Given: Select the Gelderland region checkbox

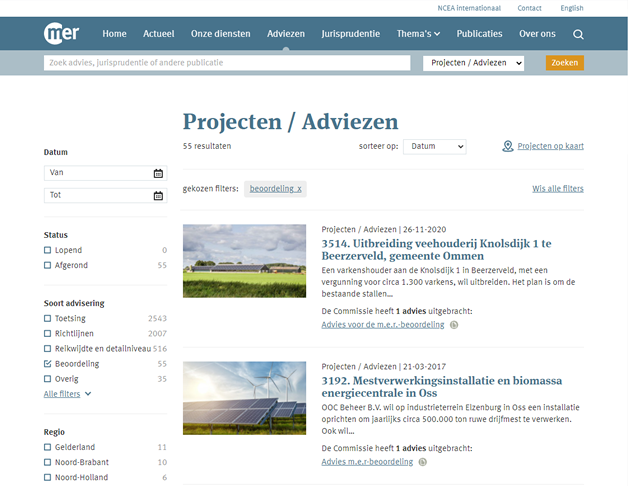Looking at the screenshot, I should pos(47,447).
